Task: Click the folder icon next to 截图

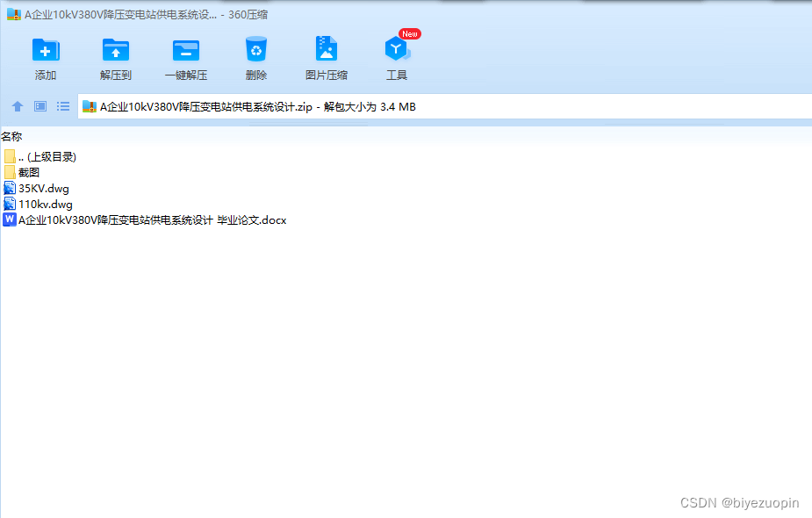Action: point(10,172)
